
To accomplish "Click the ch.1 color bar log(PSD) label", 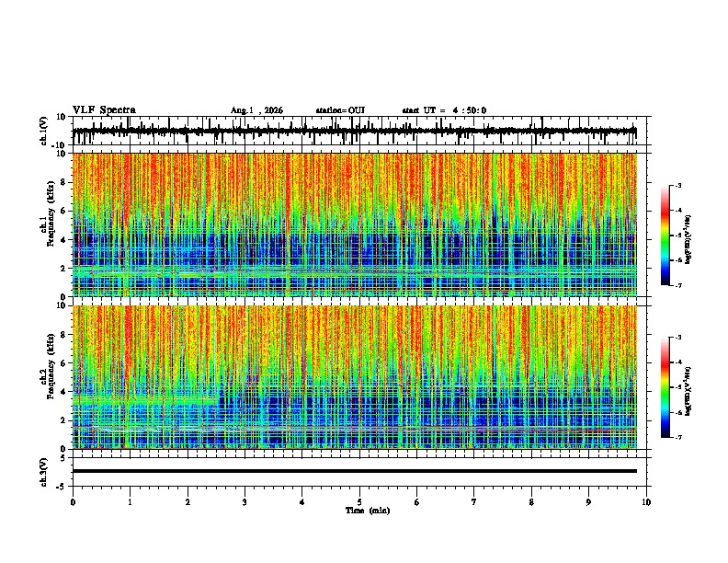I will click(x=688, y=239).
